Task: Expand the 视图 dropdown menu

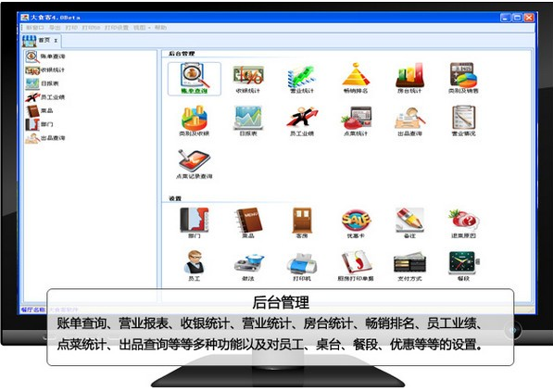Action: 142,28
